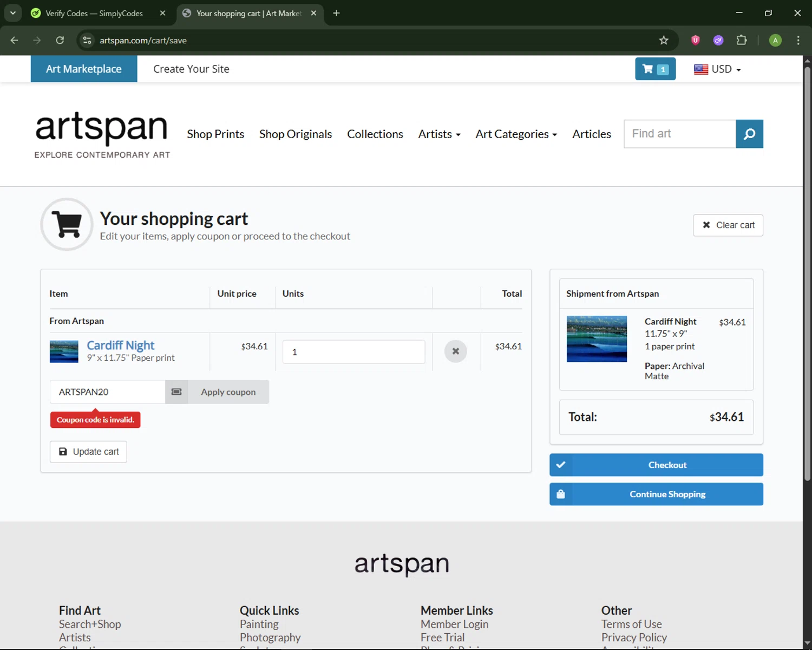Click the address bar URL artspan.com/cart/save

pyautogui.click(x=143, y=40)
